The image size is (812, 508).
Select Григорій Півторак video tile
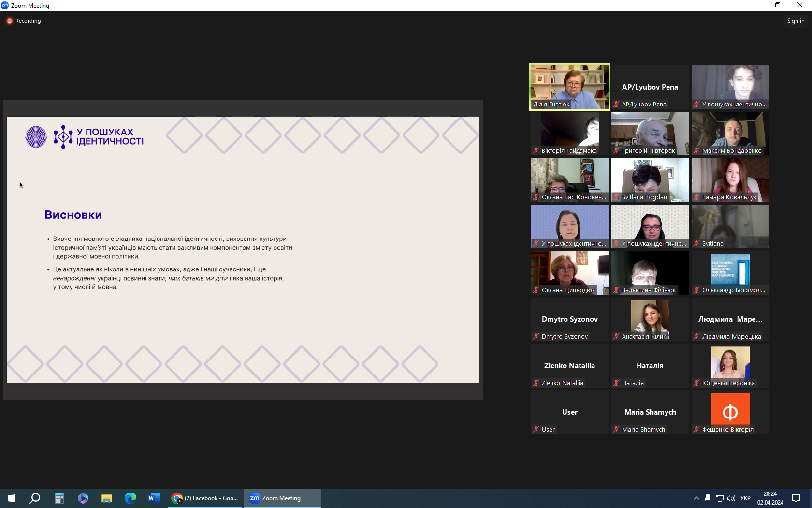point(650,133)
